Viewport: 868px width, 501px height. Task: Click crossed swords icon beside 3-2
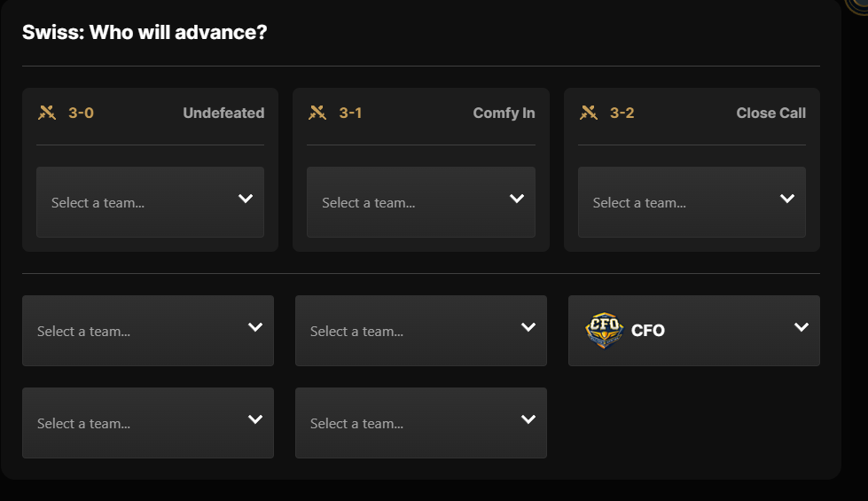[x=589, y=113]
